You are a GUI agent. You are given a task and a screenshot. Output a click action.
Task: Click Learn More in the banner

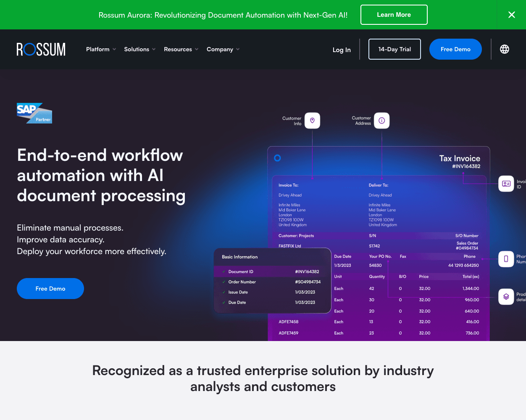pos(394,15)
